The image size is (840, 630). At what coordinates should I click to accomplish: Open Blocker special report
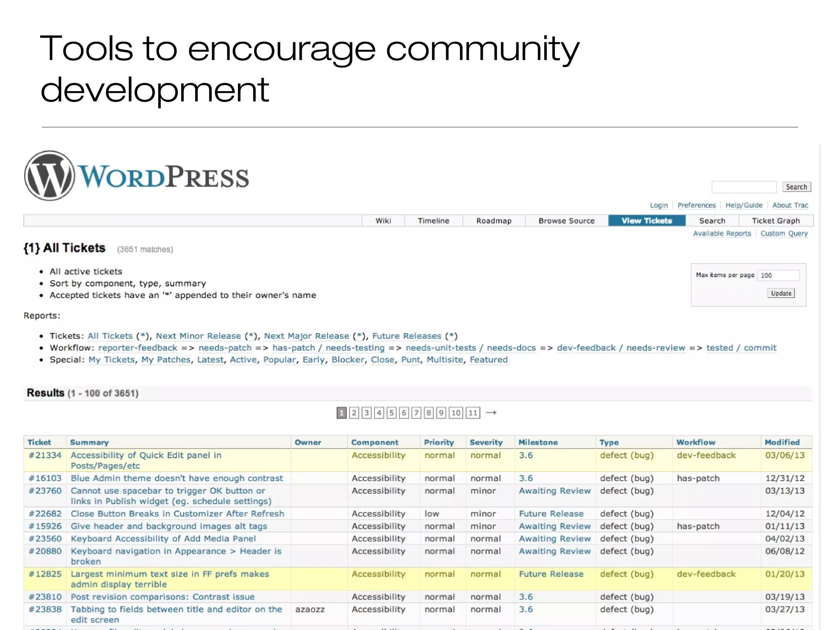click(348, 360)
